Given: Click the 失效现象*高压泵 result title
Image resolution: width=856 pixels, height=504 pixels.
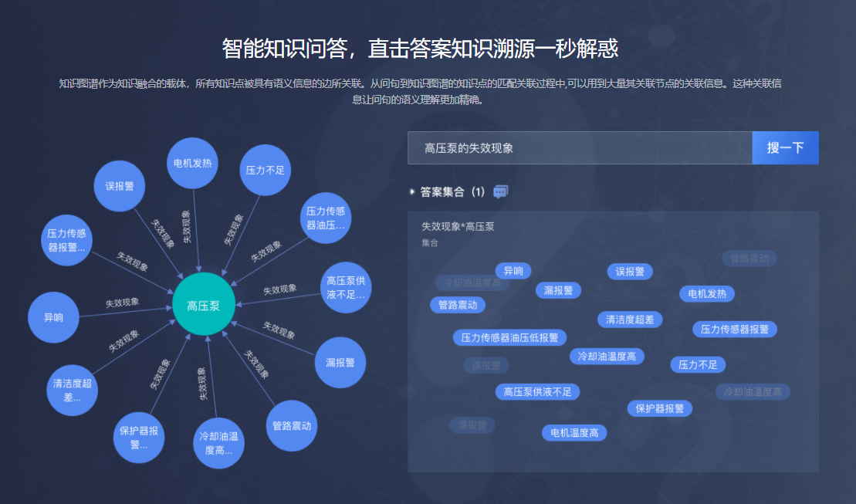Looking at the screenshot, I should click(x=458, y=227).
